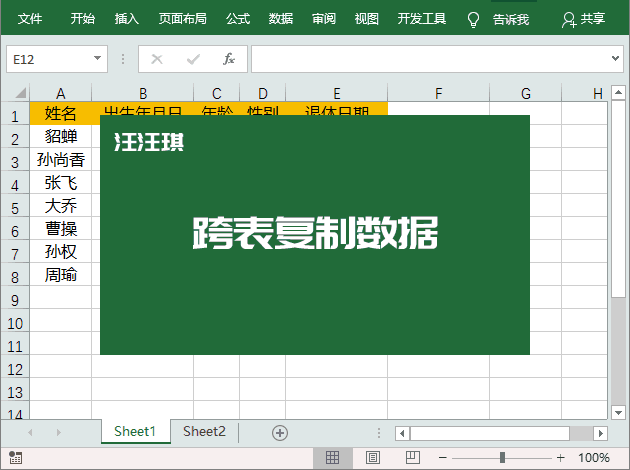This screenshot has height=470, width=630.
Task: Switch to the Sheet2 tab
Action: tap(204, 431)
